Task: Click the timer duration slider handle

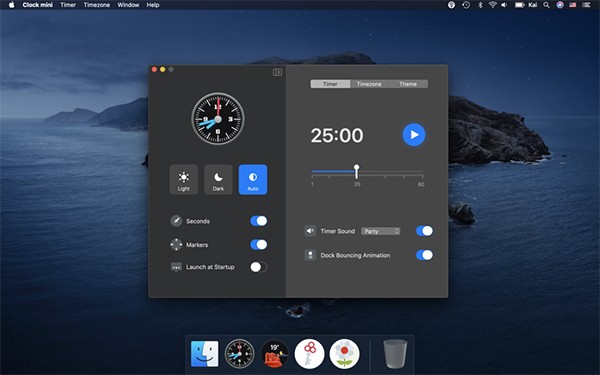Action: (x=357, y=171)
